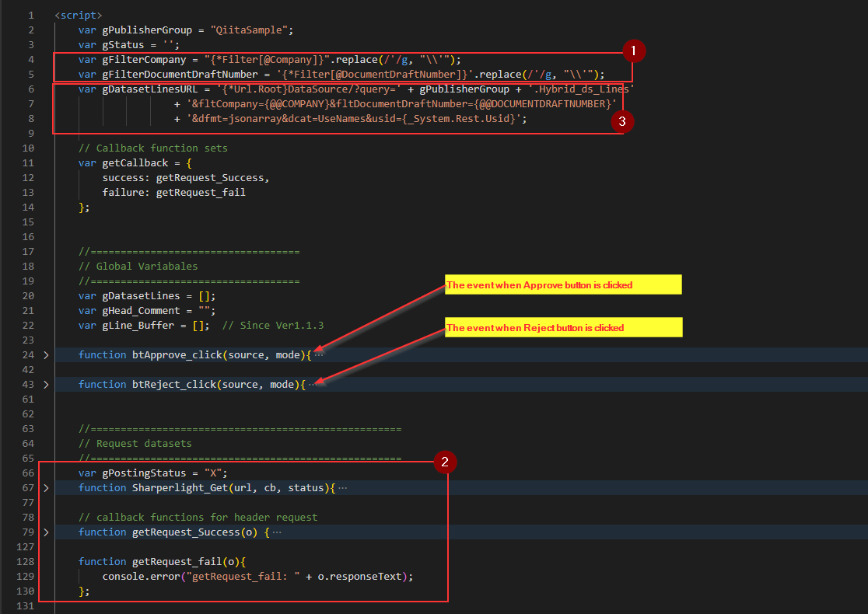The image size is (868, 614).
Task: Click folded-code ellipsis on Sharperlight_Get line
Action: pos(343,488)
